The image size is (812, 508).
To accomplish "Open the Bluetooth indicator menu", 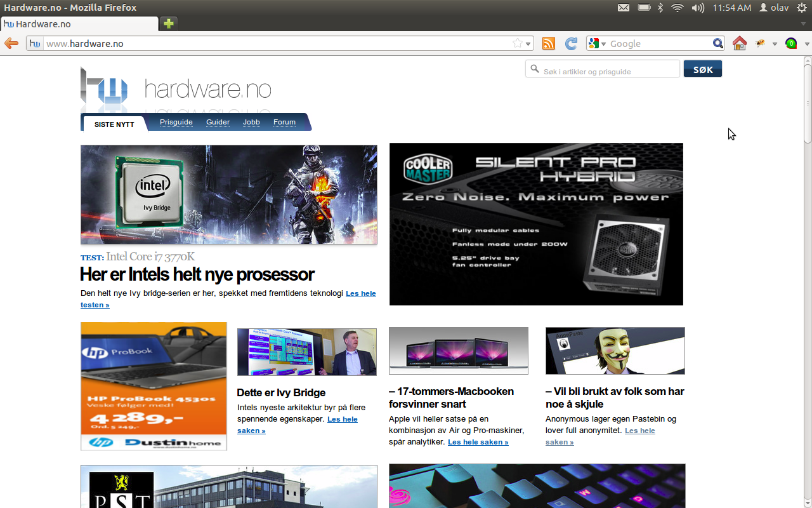I will coord(660,8).
